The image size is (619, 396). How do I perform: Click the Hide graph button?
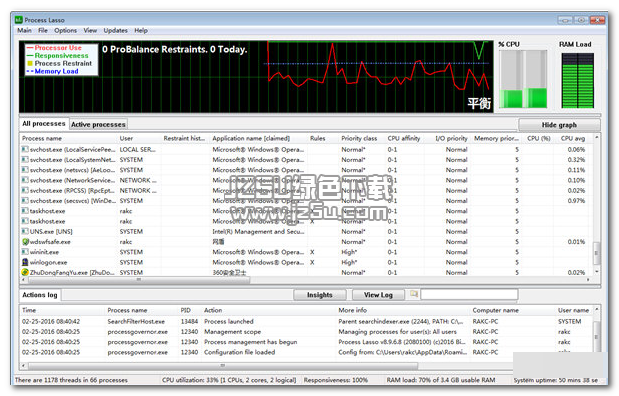(x=559, y=125)
